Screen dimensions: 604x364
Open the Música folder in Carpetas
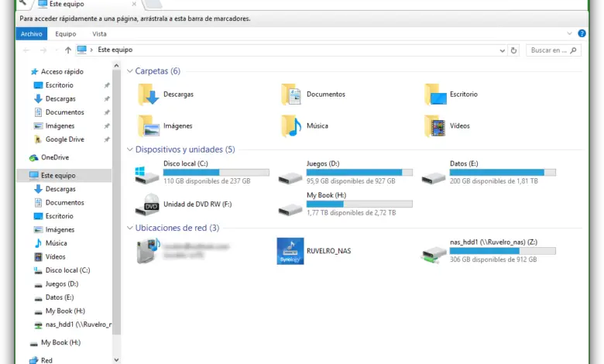(292, 126)
